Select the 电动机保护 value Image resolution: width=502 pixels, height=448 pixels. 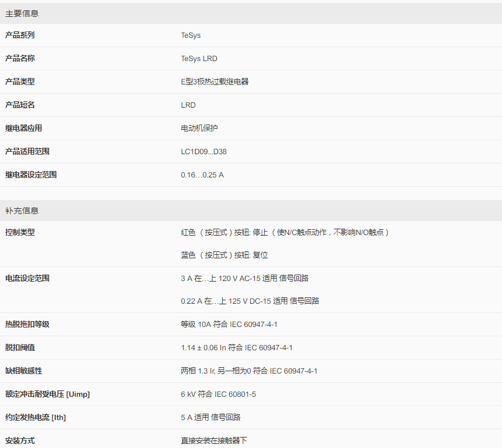click(x=199, y=129)
